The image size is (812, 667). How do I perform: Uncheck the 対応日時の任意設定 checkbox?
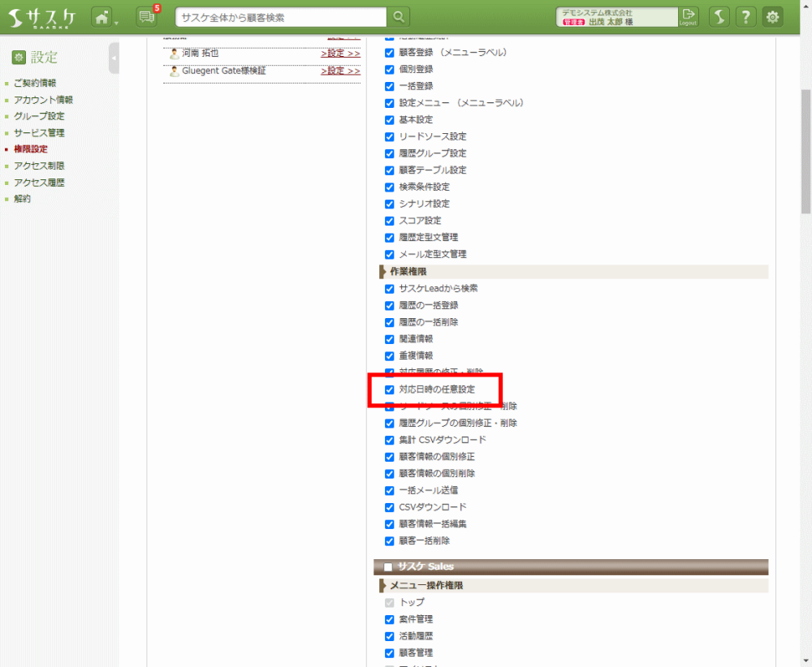[x=389, y=389]
